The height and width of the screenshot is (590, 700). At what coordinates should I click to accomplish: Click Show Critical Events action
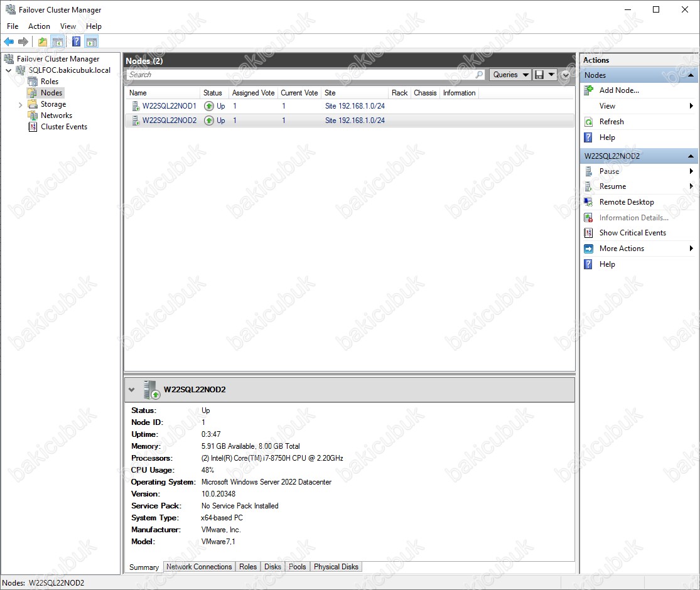pyautogui.click(x=633, y=233)
